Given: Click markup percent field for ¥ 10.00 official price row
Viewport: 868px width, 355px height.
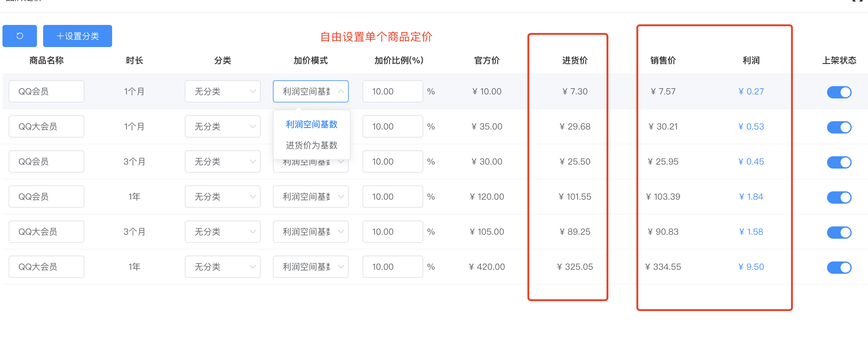Looking at the screenshot, I should click(392, 91).
